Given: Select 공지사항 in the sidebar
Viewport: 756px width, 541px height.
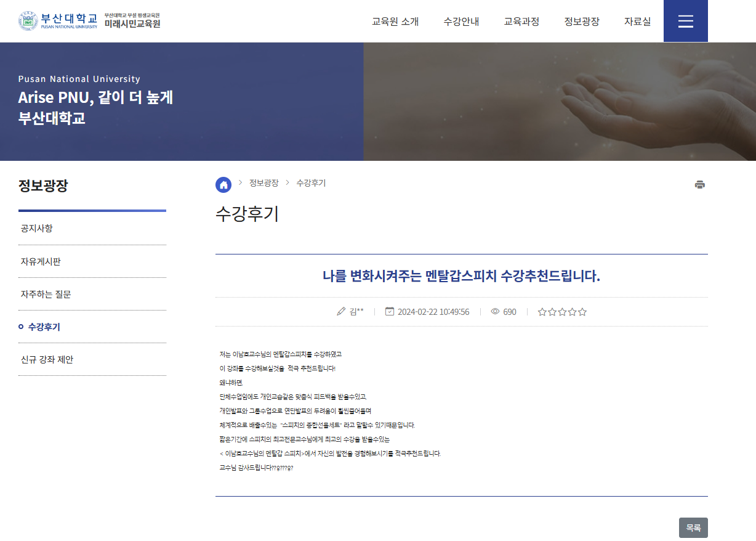Looking at the screenshot, I should (x=37, y=229).
